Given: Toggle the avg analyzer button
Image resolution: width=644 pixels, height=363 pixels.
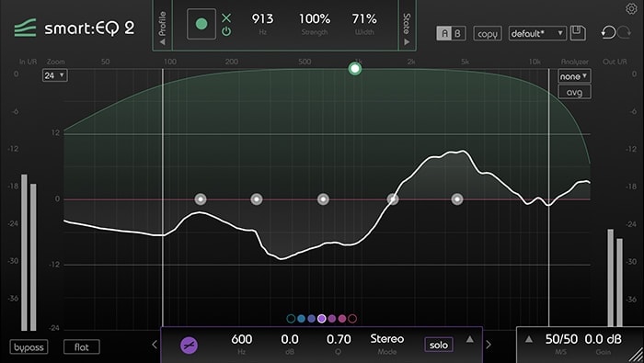Looking at the screenshot, I should (574, 92).
